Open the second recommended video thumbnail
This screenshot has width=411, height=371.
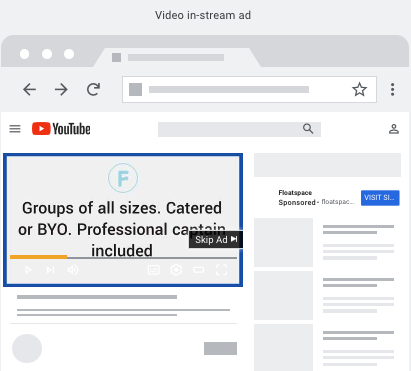[x=283, y=295]
